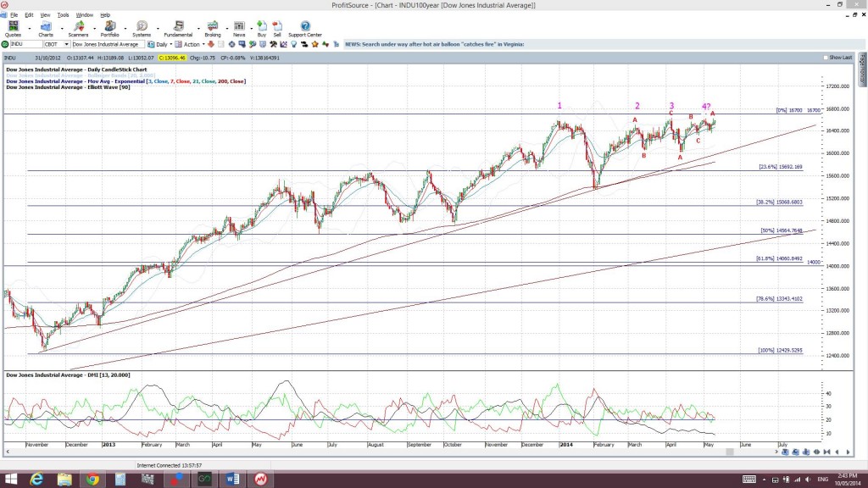Open Internet Explorer from the taskbar
Viewport: 868px width, 488px height.
point(36,480)
